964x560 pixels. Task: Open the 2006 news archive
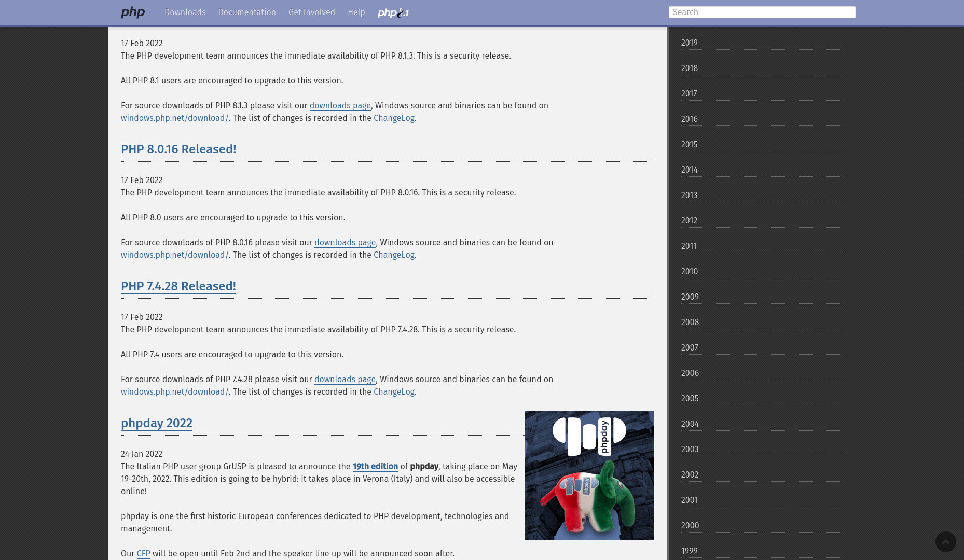point(762,373)
